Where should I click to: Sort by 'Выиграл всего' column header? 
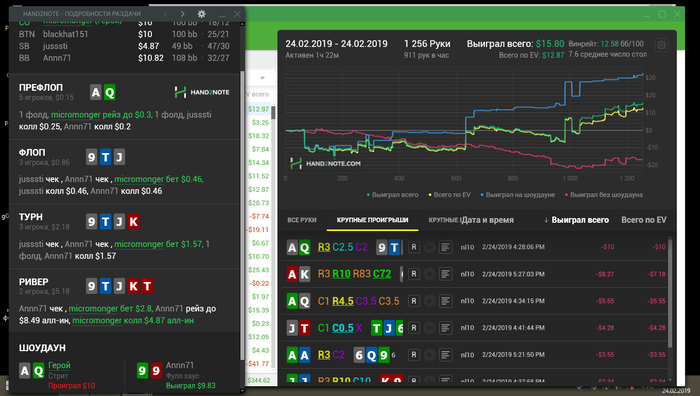pos(576,220)
